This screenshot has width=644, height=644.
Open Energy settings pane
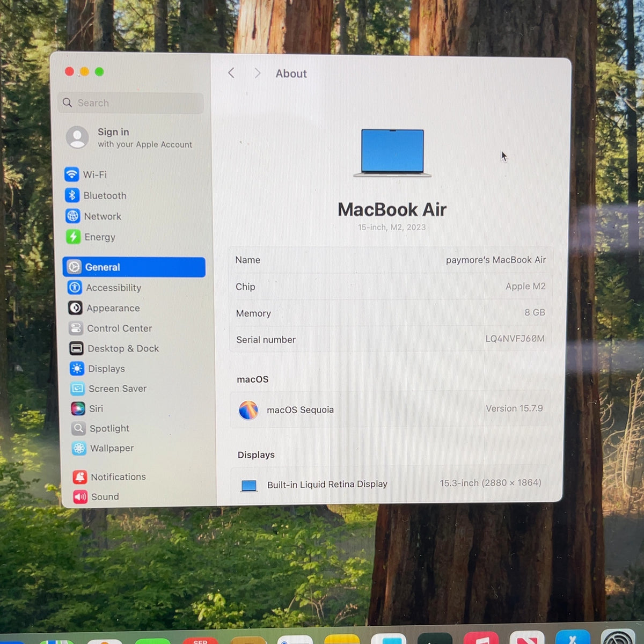pyautogui.click(x=91, y=237)
